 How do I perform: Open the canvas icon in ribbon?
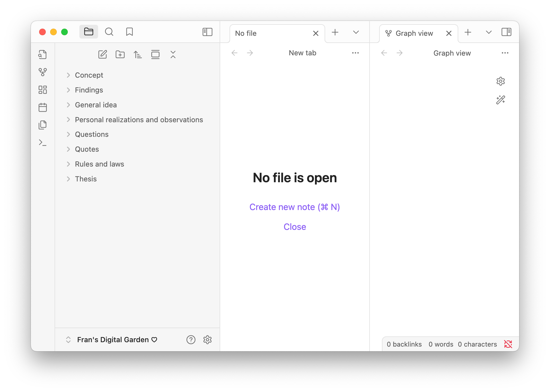[42, 90]
